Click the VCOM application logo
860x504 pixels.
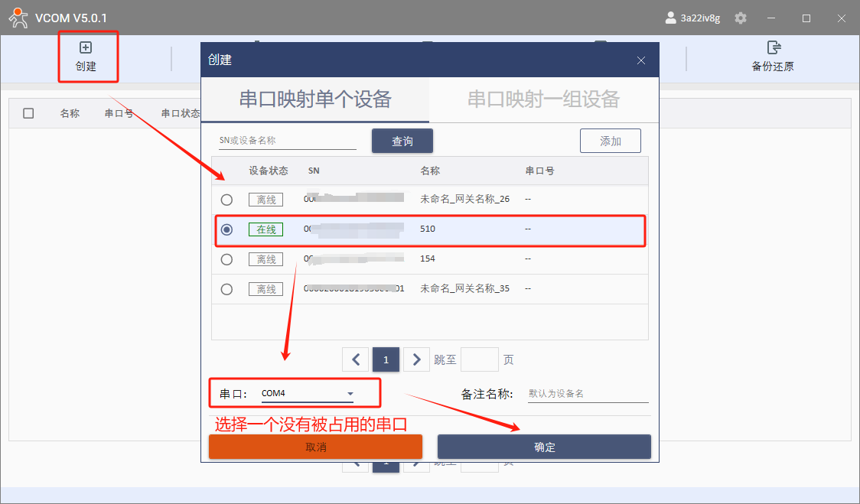pyautogui.click(x=18, y=18)
